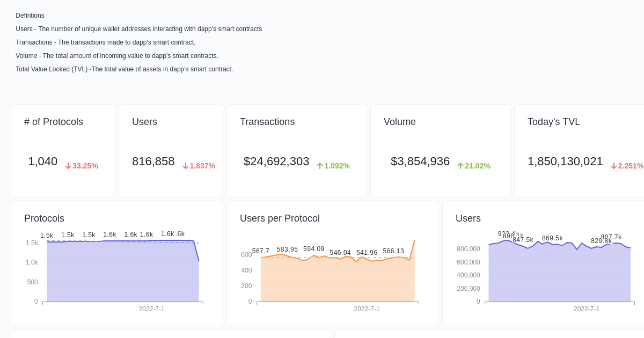
Task: Click the Total Value Locked definition line
Action: click(125, 69)
